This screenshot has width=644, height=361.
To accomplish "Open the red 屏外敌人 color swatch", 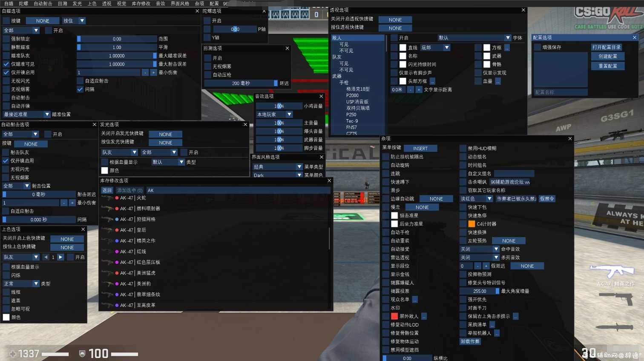I will (x=394, y=316).
